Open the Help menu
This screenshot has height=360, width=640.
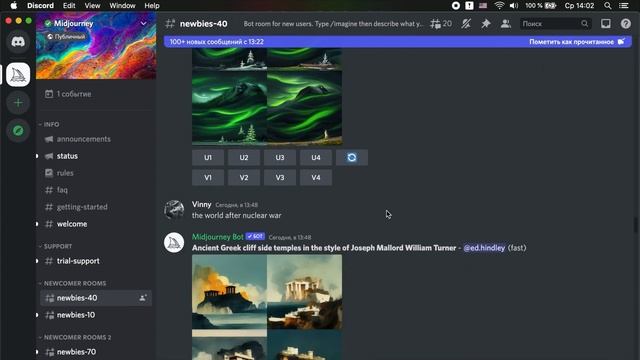click(x=152, y=6)
